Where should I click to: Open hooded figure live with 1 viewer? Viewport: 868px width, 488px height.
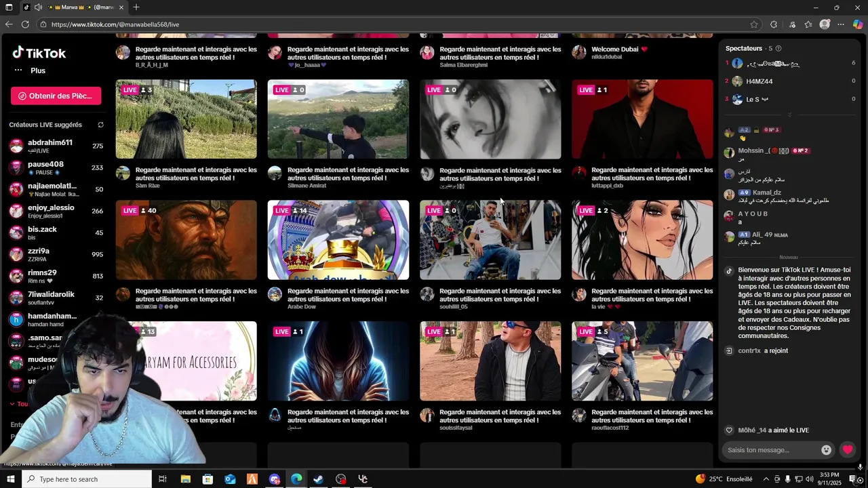338,361
